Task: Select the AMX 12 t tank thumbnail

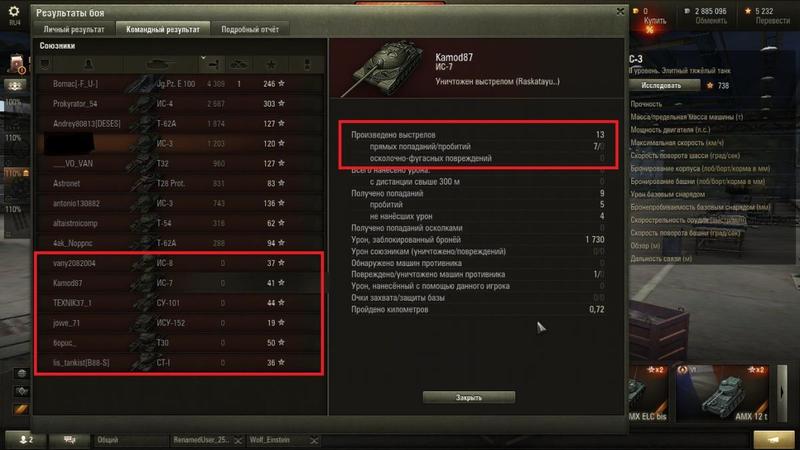Action: pos(722,393)
